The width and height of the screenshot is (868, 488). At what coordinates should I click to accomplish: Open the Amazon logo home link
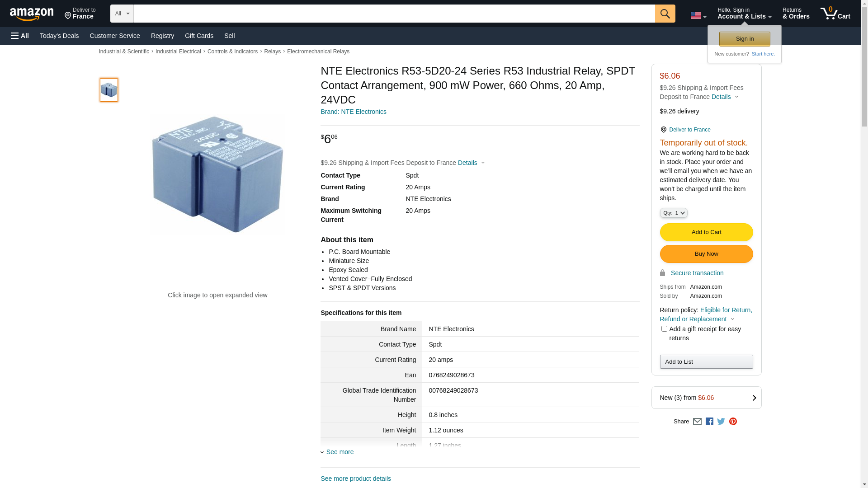(x=32, y=14)
